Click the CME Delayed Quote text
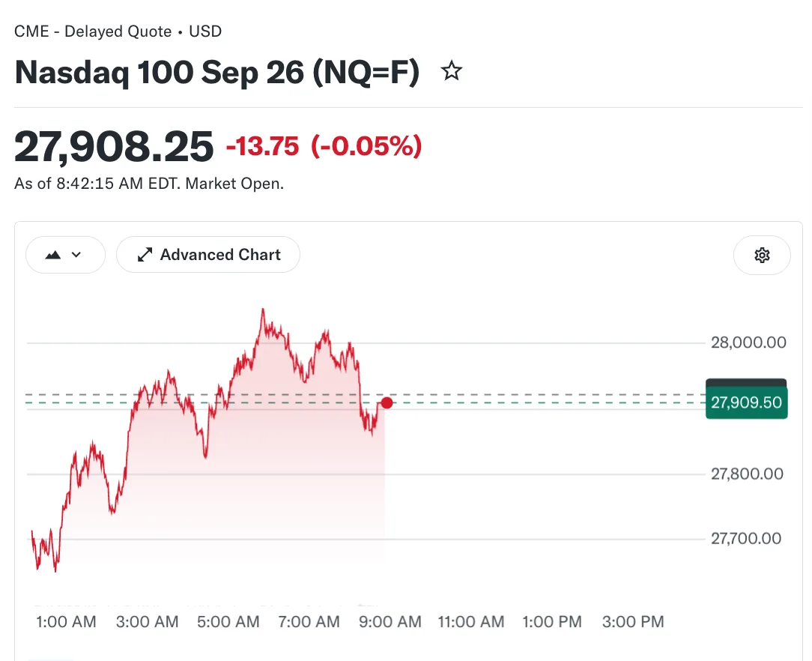Viewport: 812px width, 661px height. pyautogui.click(x=93, y=31)
